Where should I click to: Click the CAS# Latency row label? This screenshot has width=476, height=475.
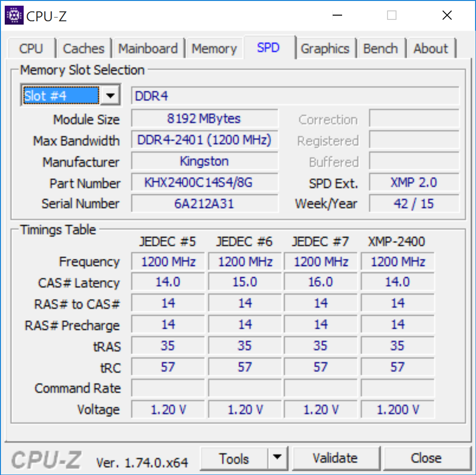[79, 283]
